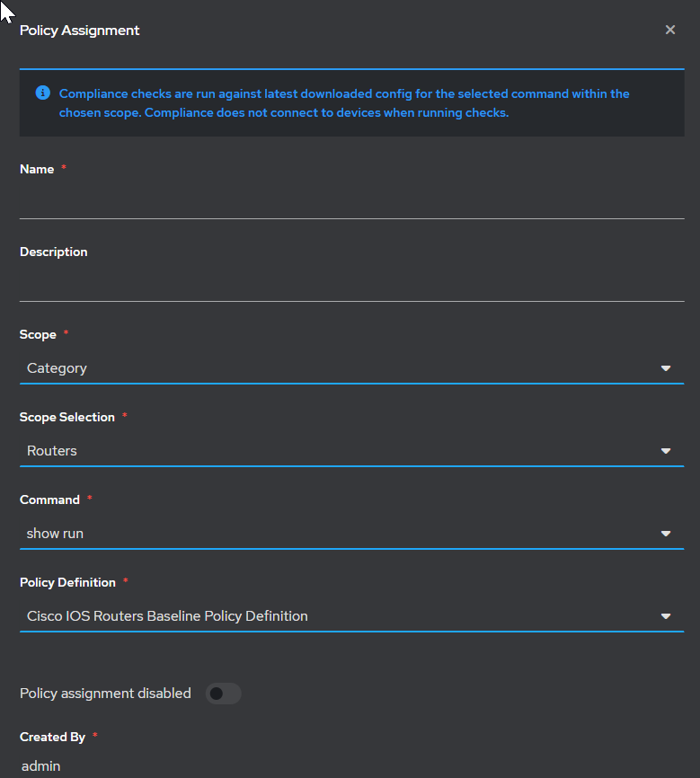Click the Created By admin field

[40, 765]
